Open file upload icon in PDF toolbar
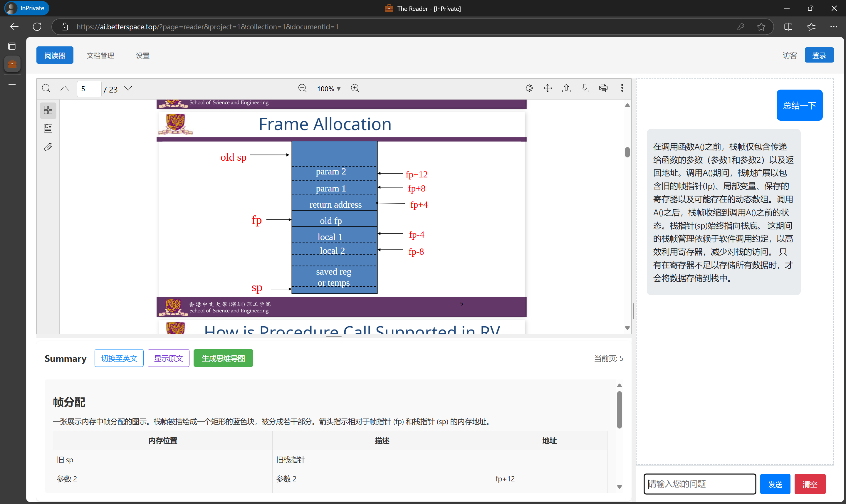The width and height of the screenshot is (846, 504). click(x=566, y=88)
